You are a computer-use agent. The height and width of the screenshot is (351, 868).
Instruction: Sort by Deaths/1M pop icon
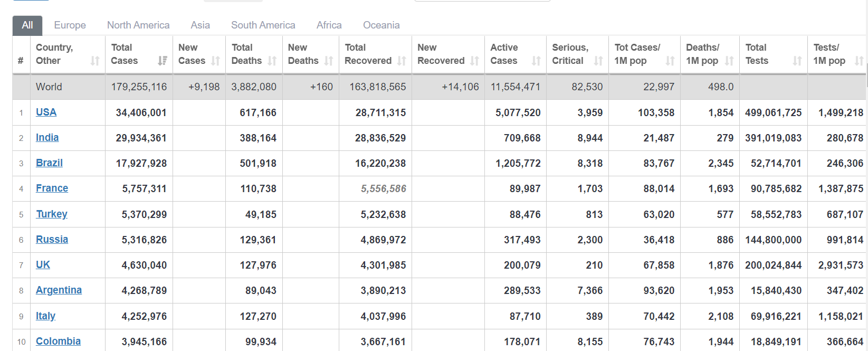729,61
